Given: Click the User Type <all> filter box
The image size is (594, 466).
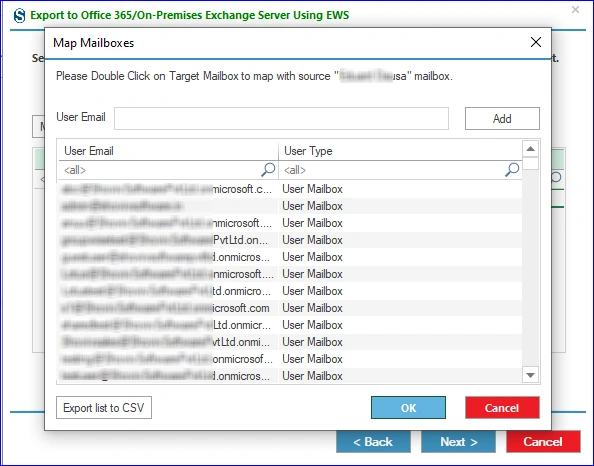Looking at the screenshot, I should [x=400, y=170].
